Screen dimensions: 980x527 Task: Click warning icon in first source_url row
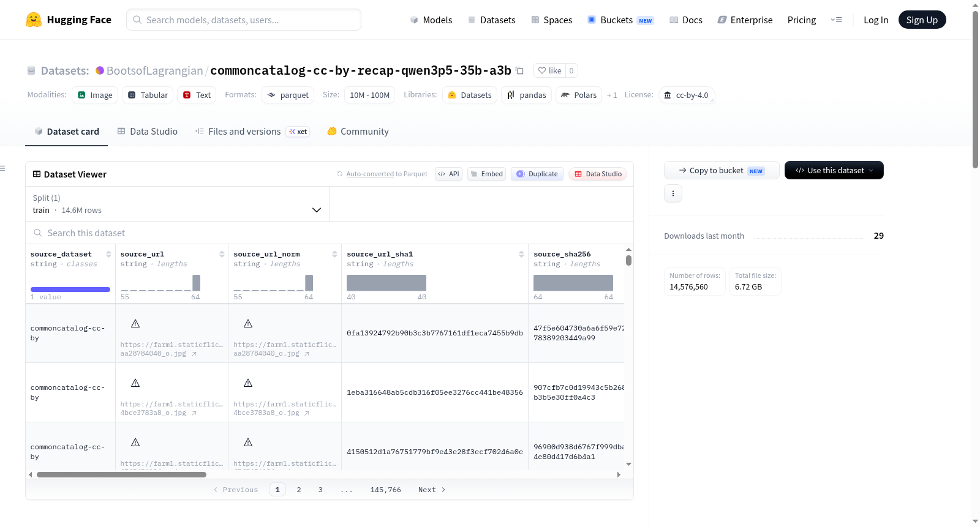(x=135, y=323)
